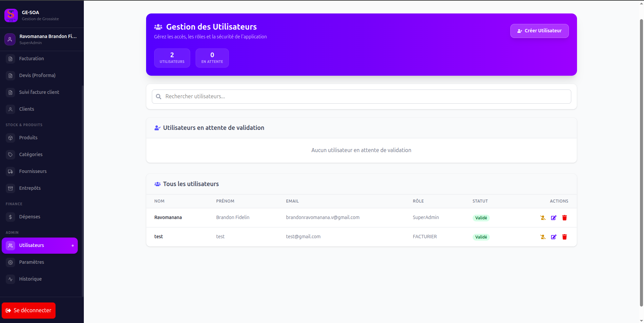Click the user avatar icon beside Ravomanana Brandon

(x=10, y=39)
